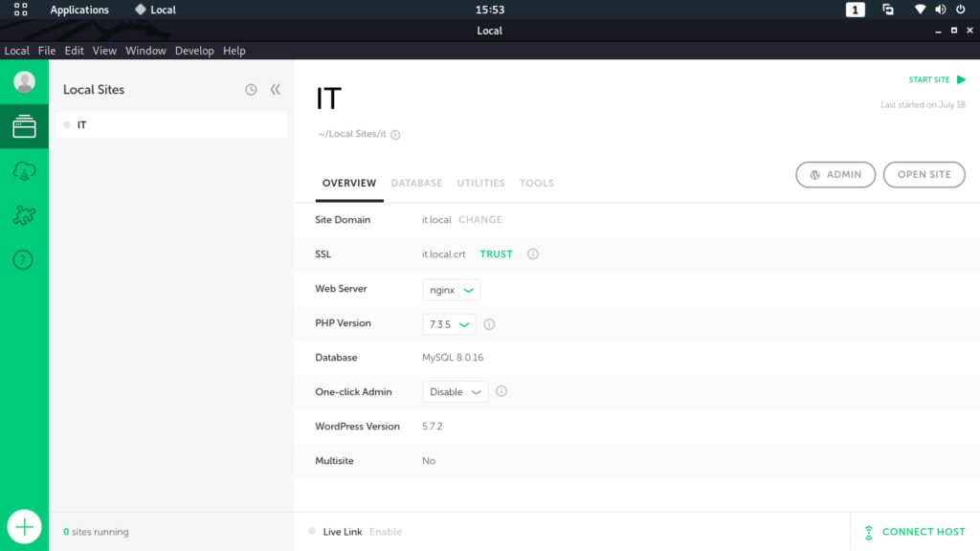Open Applications menu in top panel
Image resolution: width=980 pixels, height=551 pixels.
[x=79, y=10]
